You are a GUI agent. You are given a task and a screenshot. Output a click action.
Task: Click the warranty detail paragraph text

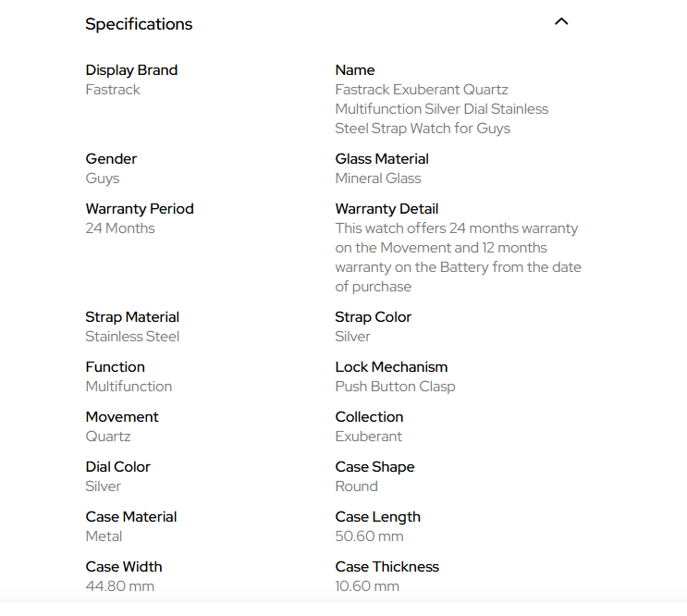(x=459, y=257)
